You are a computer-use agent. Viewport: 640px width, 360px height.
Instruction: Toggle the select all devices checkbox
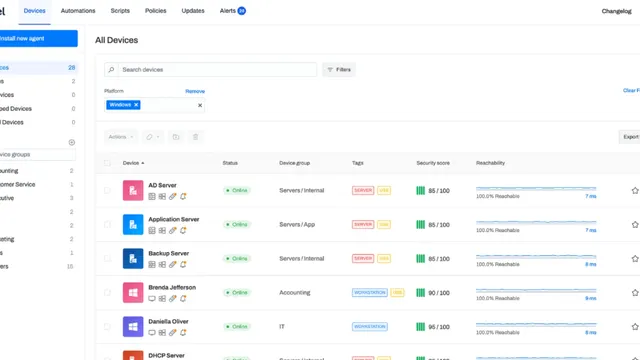107,163
